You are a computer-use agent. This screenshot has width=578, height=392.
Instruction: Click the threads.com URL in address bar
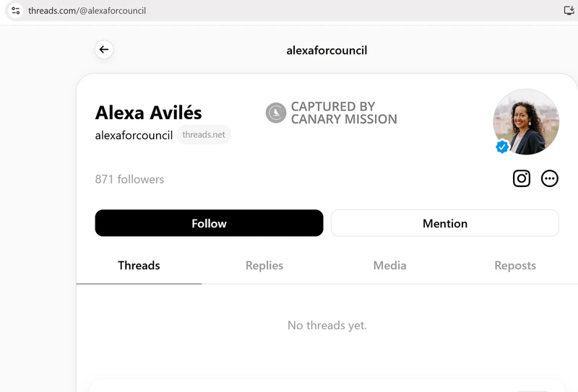point(87,11)
